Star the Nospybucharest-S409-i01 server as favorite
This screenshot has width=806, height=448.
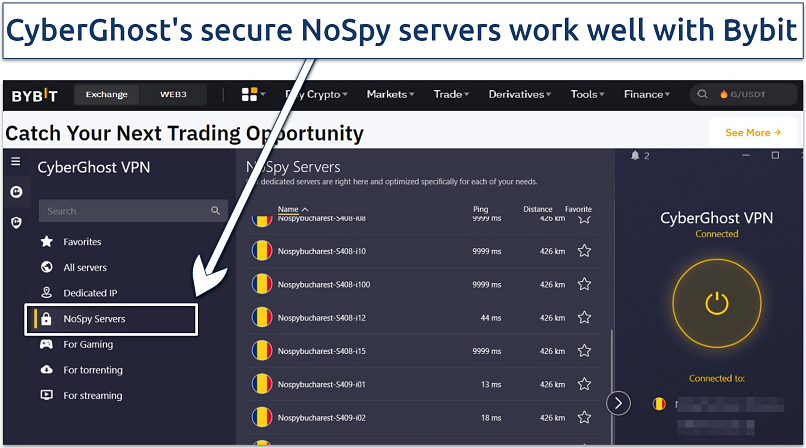pos(584,385)
